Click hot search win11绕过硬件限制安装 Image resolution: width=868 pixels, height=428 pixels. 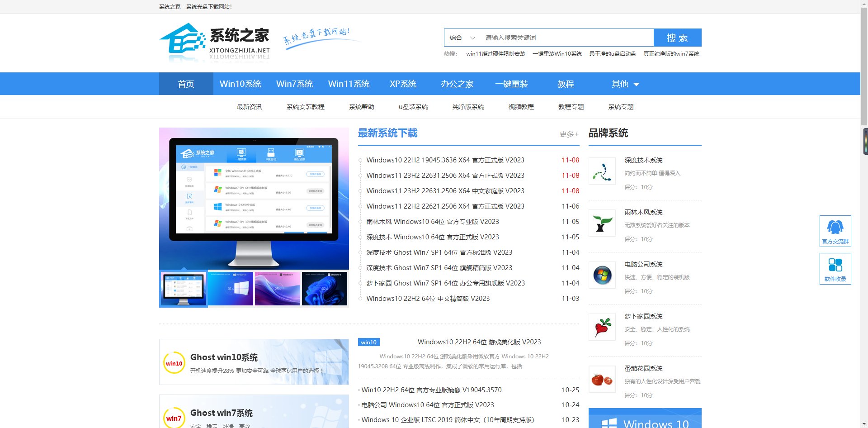point(496,54)
